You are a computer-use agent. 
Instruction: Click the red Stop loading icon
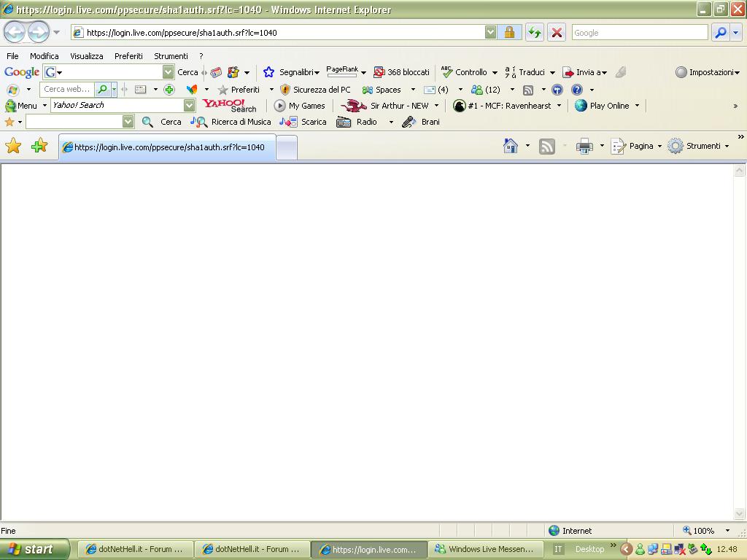[557, 33]
